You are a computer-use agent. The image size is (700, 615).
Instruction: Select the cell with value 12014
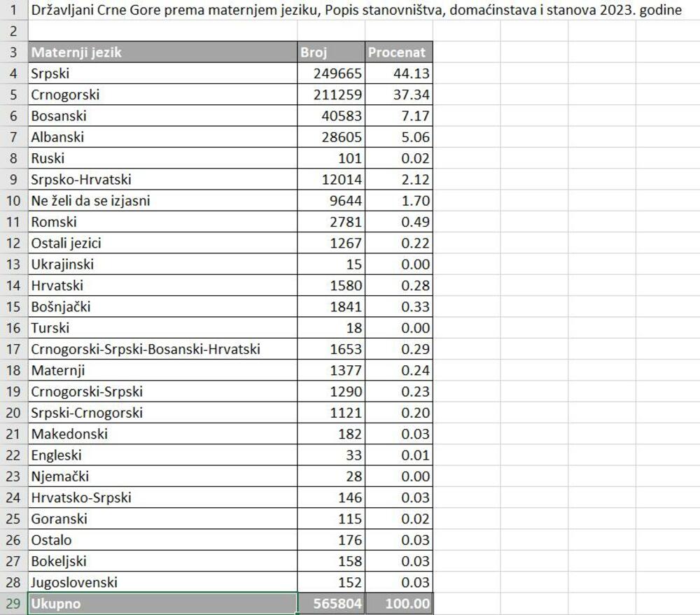click(330, 180)
